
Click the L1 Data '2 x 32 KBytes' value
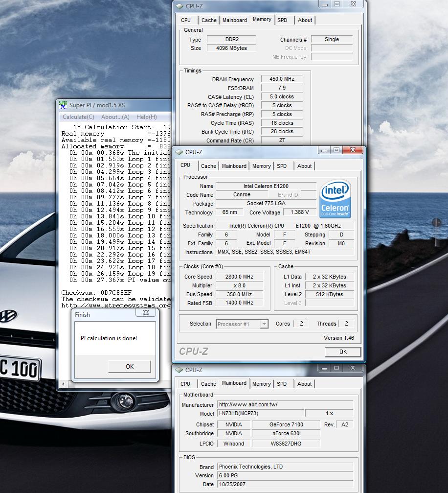(330, 277)
